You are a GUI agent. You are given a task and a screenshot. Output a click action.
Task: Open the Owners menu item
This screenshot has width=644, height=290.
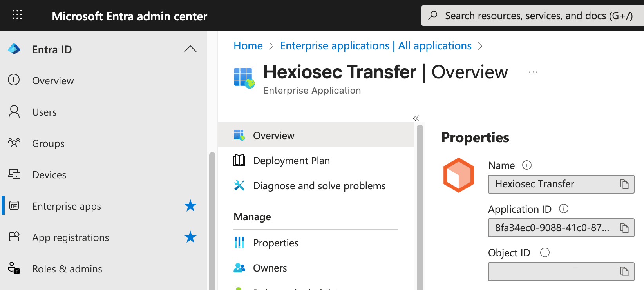click(270, 268)
